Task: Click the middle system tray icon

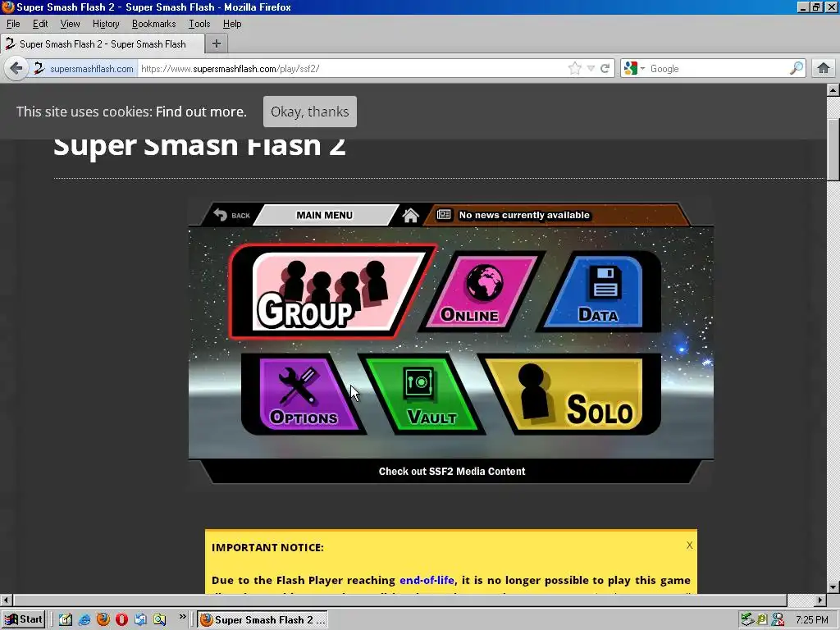Action: tap(762, 620)
